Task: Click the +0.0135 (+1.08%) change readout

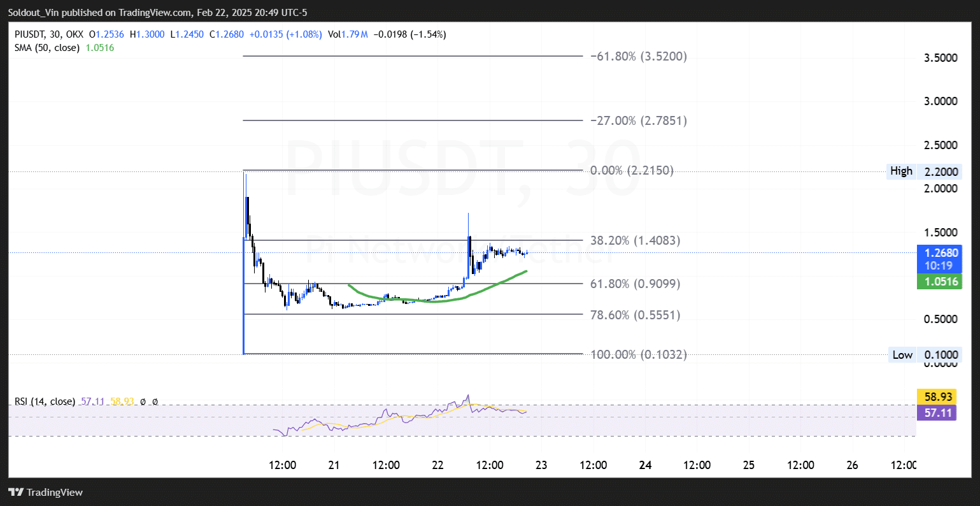Action: pyautogui.click(x=285, y=34)
